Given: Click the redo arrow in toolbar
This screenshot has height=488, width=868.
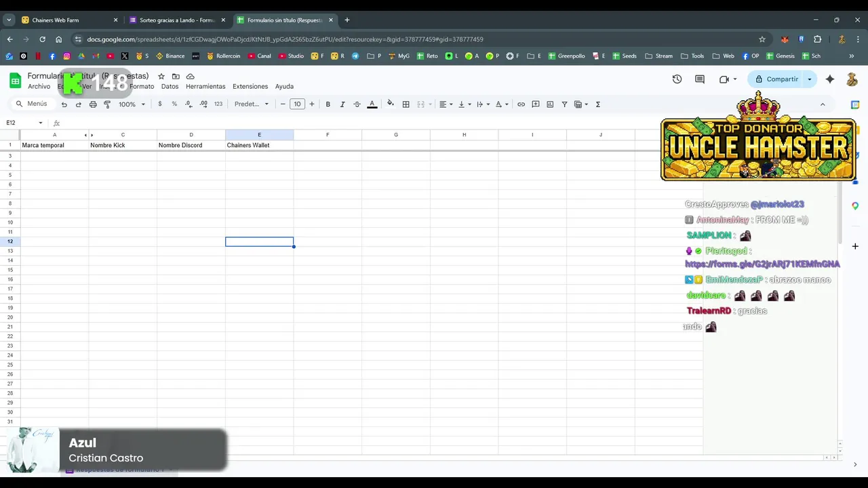Looking at the screenshot, I should coord(79,104).
